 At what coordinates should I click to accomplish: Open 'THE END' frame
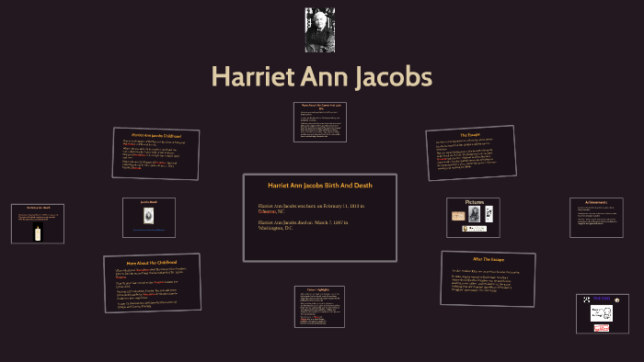coord(602,313)
